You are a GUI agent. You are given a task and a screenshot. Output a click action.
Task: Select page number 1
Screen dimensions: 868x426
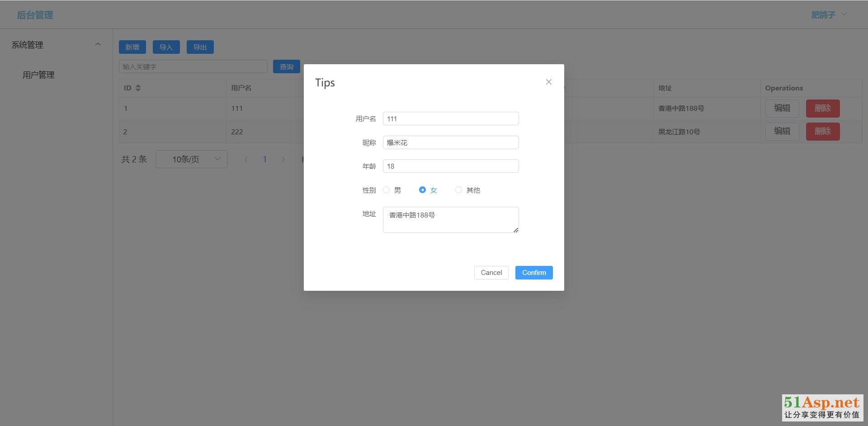pyautogui.click(x=265, y=159)
